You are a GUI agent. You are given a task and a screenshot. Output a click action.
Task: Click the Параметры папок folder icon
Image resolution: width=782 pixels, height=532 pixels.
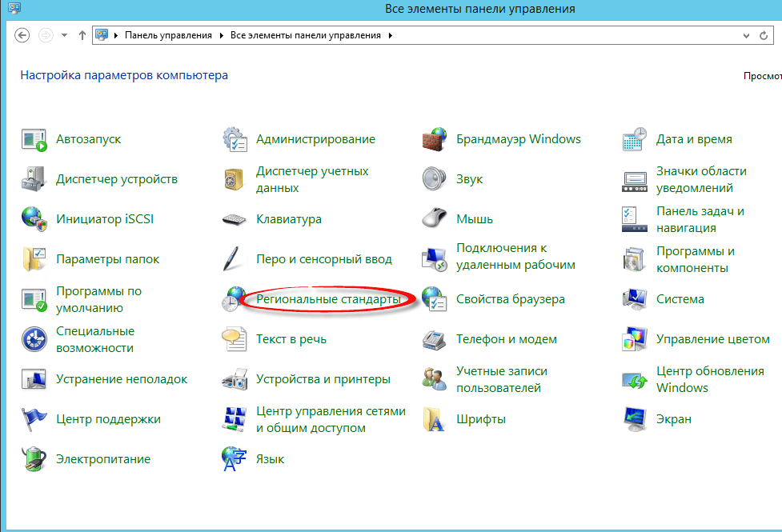point(34,259)
